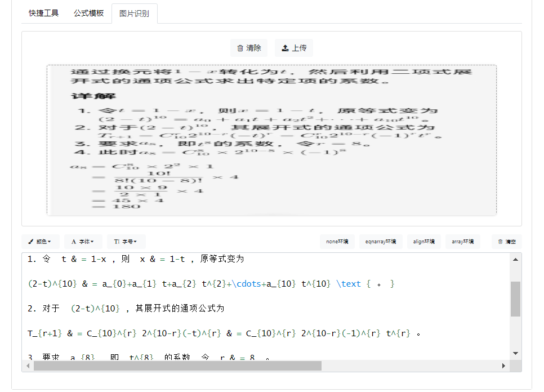Open the 字号 font size dropdown
Image resolution: width=544 pixels, height=392 pixels.
[126, 241]
